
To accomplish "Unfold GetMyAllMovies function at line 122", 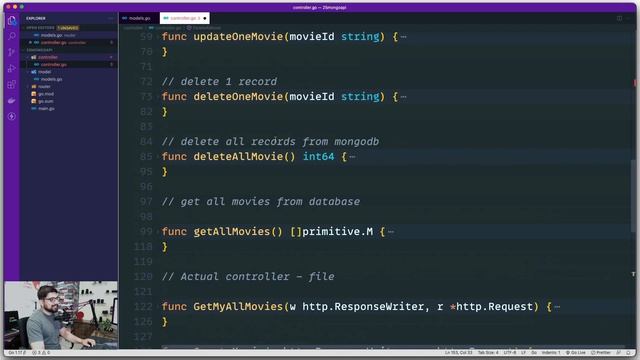I will tap(158, 307).
